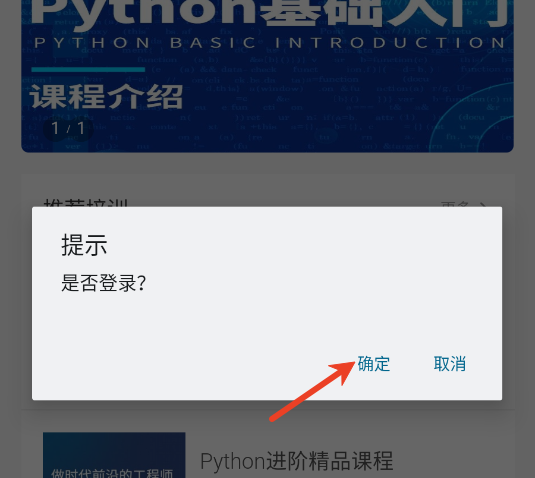Expand more trainings via the chevron arrow
The height and width of the screenshot is (478, 535).
pos(482,204)
